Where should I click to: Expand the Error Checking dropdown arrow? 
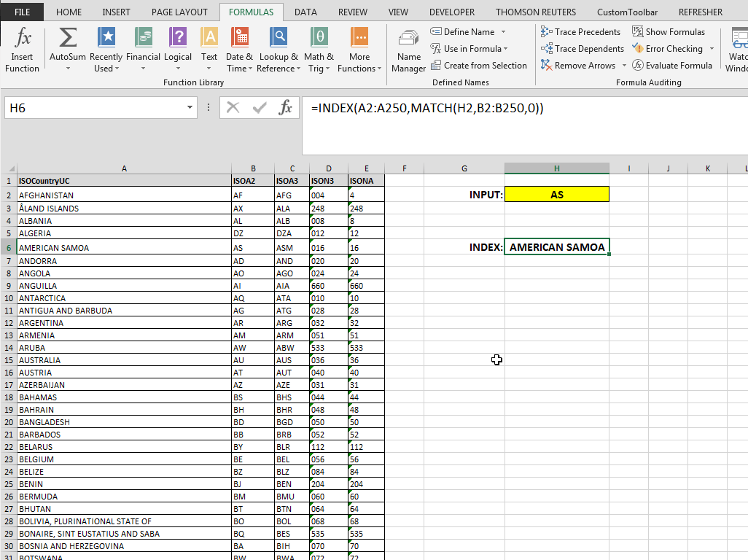(712, 49)
